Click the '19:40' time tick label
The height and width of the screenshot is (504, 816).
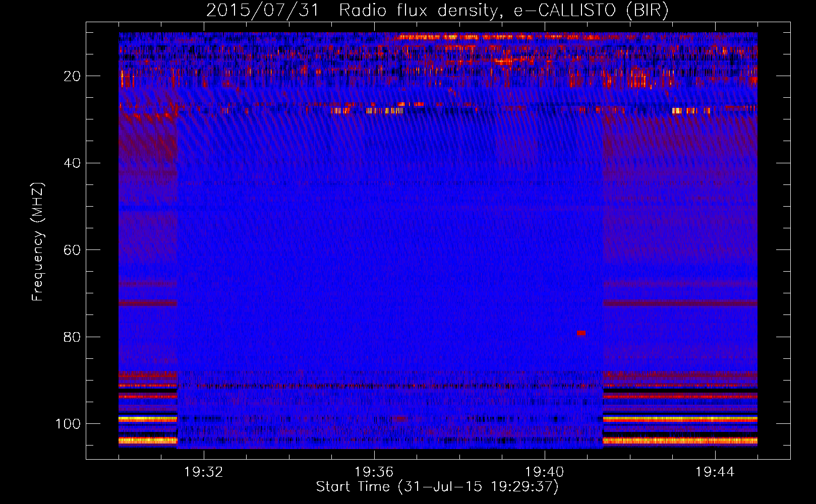point(545,472)
